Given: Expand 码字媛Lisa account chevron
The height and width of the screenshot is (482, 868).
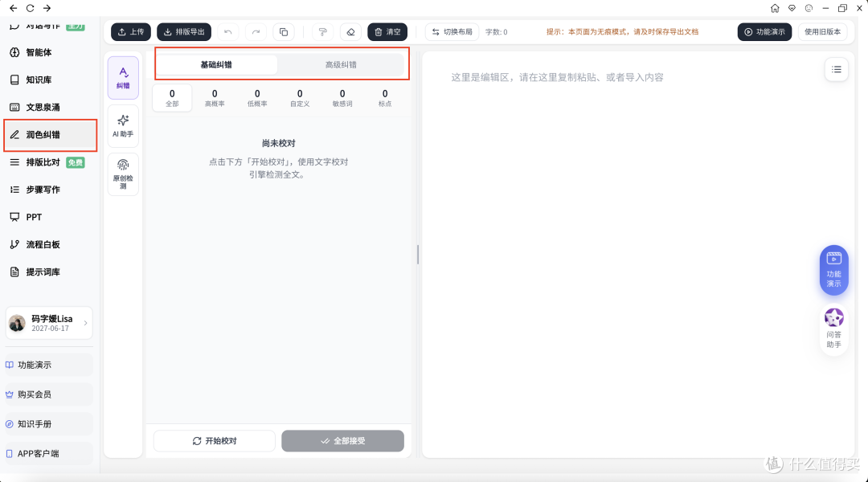Looking at the screenshot, I should (85, 323).
